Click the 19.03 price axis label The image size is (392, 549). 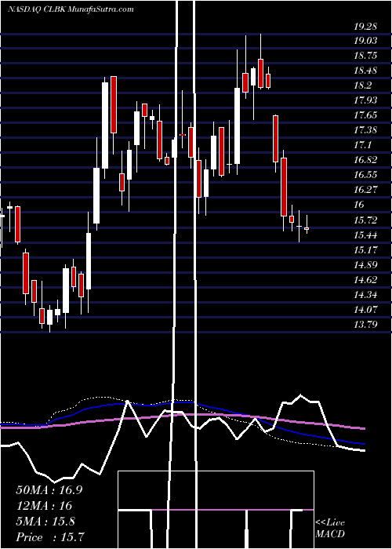[365, 41]
